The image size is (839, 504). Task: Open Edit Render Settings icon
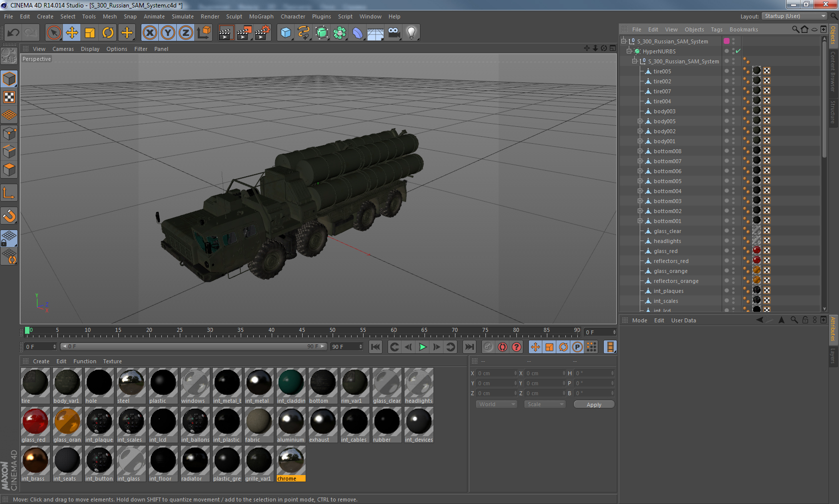[x=263, y=33]
